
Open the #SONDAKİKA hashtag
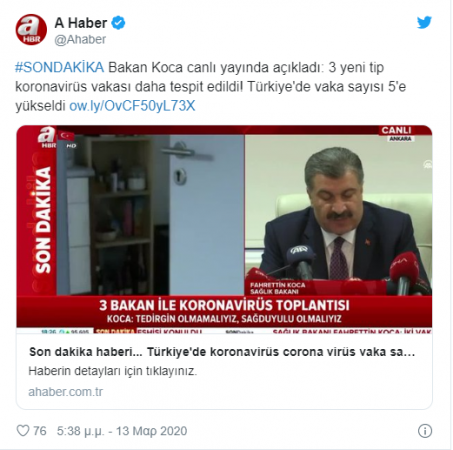[60, 67]
